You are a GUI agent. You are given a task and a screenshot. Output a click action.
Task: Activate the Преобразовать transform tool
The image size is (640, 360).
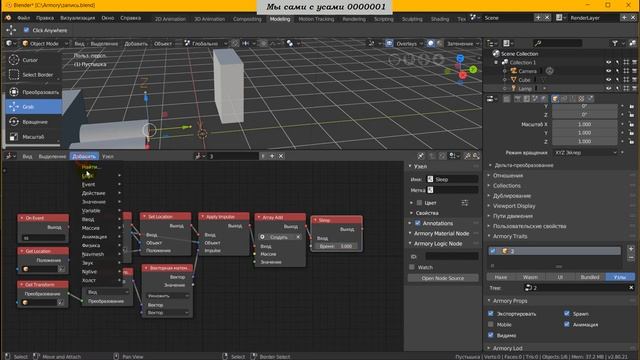(33, 92)
